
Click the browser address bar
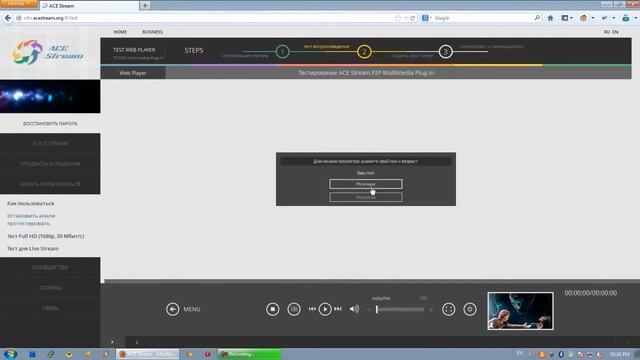point(204,18)
